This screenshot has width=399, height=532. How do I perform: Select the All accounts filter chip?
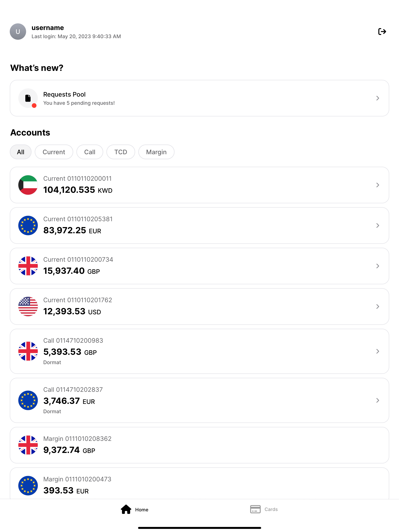[21, 152]
